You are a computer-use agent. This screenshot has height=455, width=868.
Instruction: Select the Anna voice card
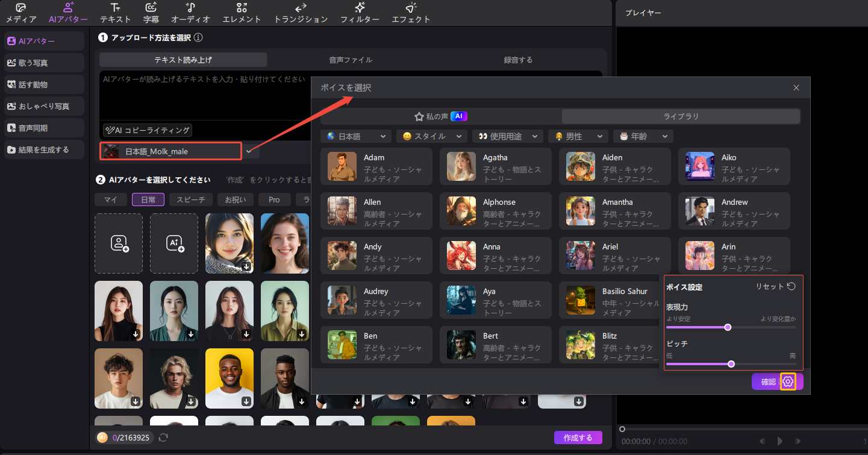point(496,256)
